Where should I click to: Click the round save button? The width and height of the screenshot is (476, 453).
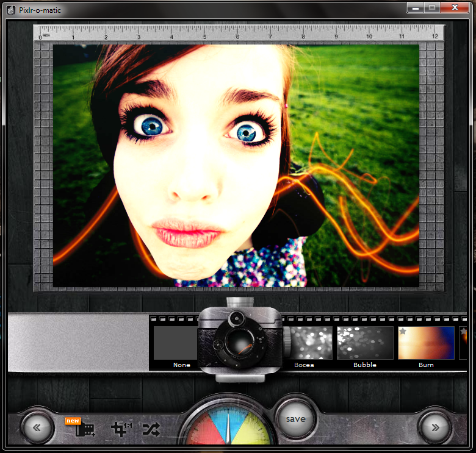click(x=296, y=419)
